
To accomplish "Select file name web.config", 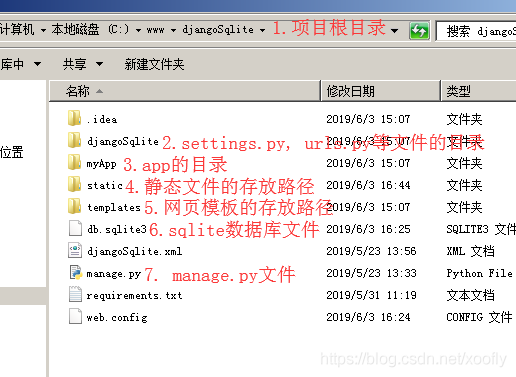I will pyautogui.click(x=117, y=318).
